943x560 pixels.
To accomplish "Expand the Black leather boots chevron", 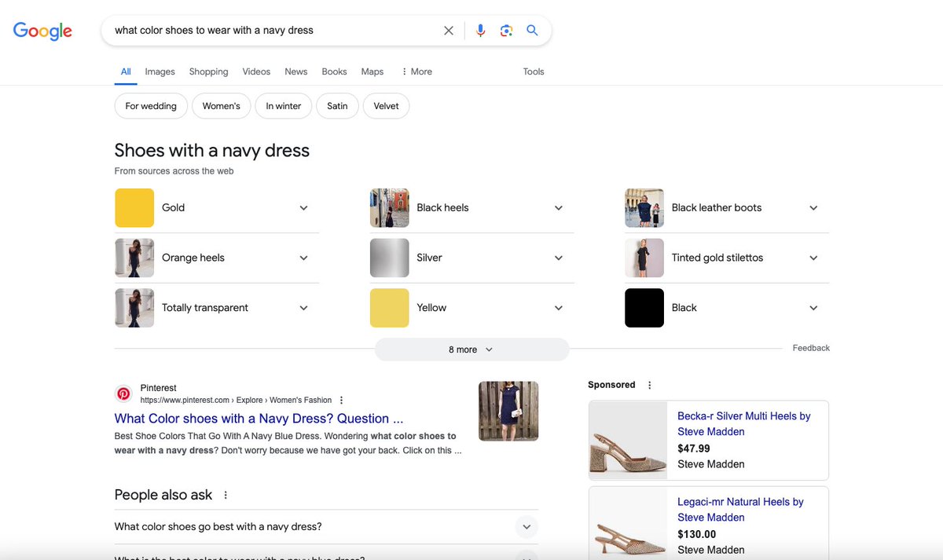I will pyautogui.click(x=813, y=208).
